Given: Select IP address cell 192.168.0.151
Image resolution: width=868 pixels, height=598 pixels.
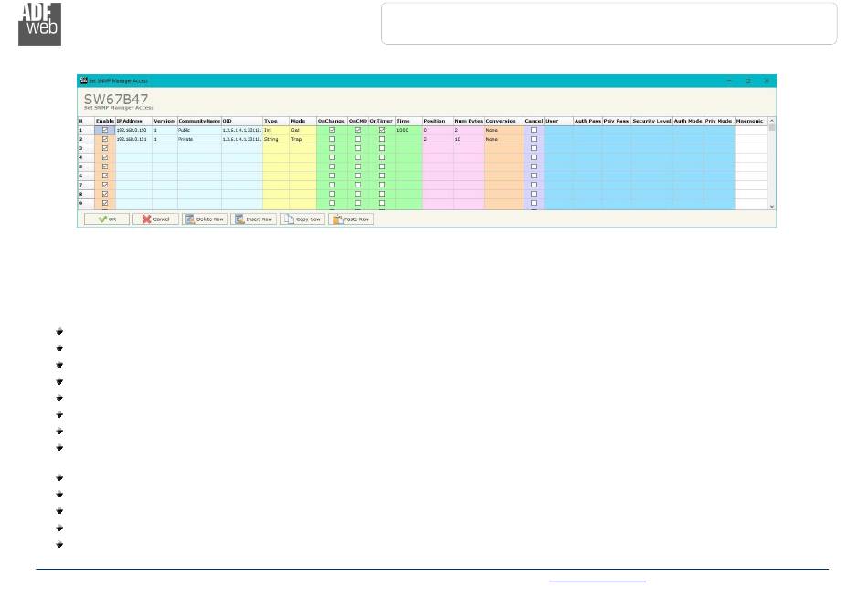Looking at the screenshot, I should coord(133,139).
